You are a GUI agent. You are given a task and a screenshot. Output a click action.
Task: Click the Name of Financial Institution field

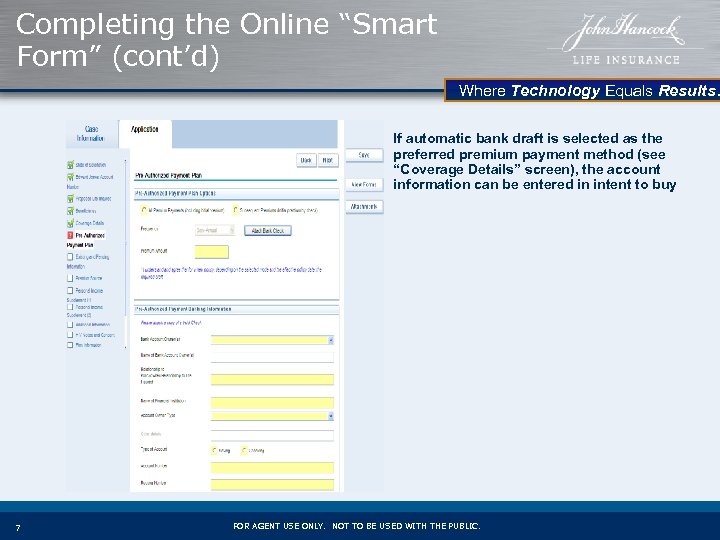tap(272, 403)
